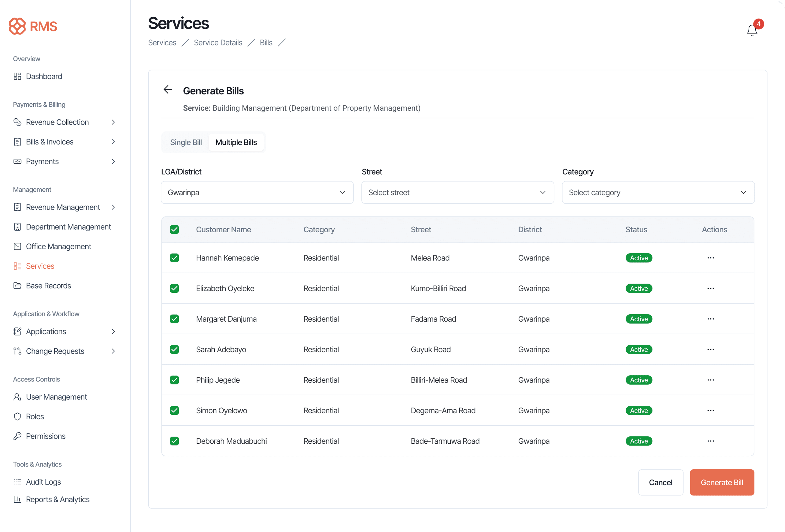Open actions menu for Simon Oyelowo
This screenshot has width=785, height=532.
[x=711, y=411]
